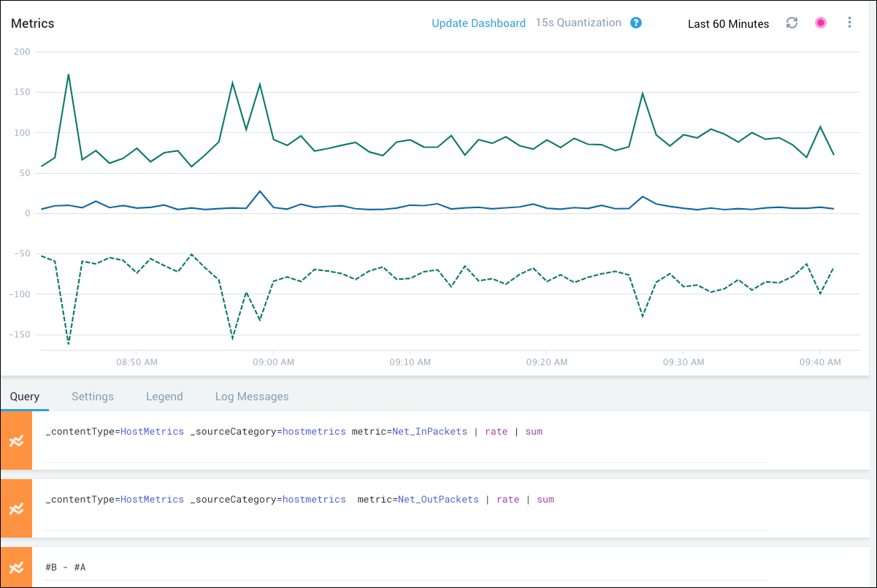Click the blue quantization help icon
Viewport: 877px width, 588px height.
tap(636, 23)
